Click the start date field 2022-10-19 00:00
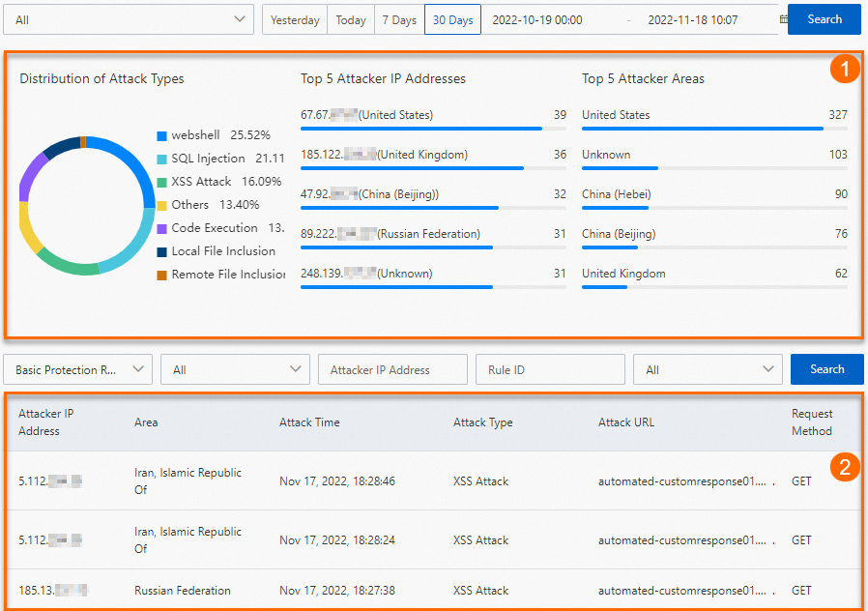The width and height of the screenshot is (868, 611). 537,20
